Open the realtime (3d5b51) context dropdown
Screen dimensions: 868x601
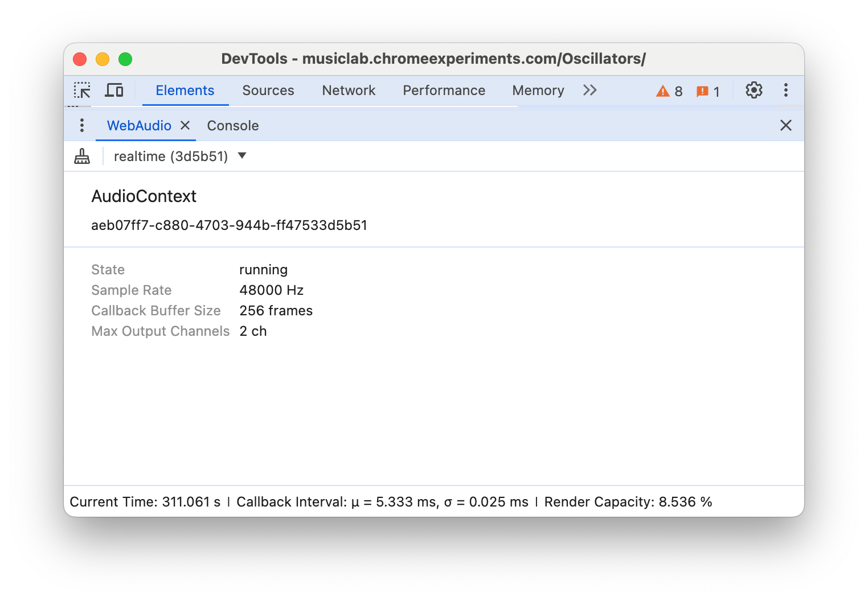pyautogui.click(x=171, y=156)
